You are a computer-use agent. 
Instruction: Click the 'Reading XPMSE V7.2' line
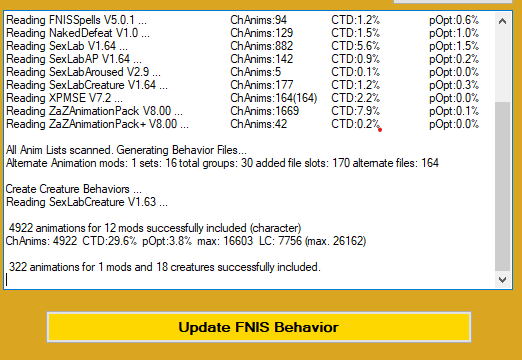pos(64,98)
